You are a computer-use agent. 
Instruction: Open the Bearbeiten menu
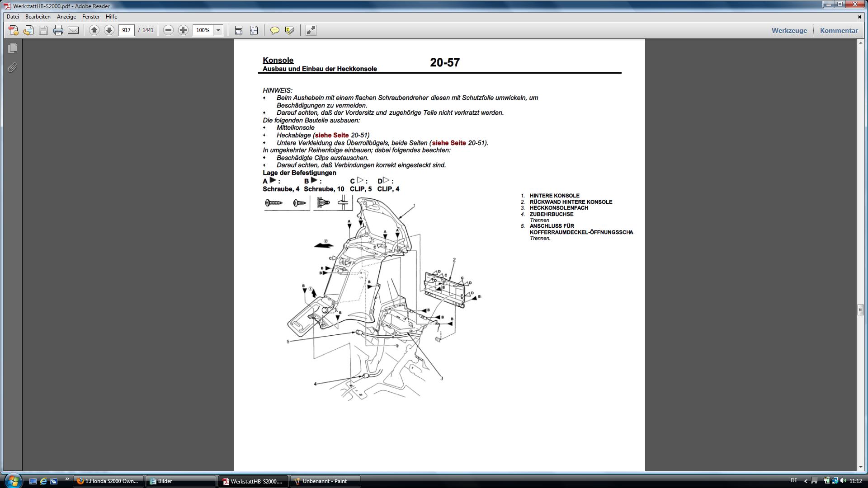pyautogui.click(x=38, y=17)
